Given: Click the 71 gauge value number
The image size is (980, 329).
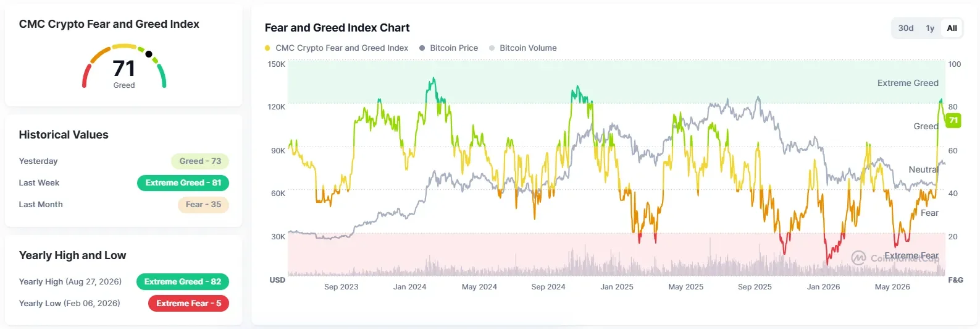Looking at the screenshot, I should (x=124, y=68).
